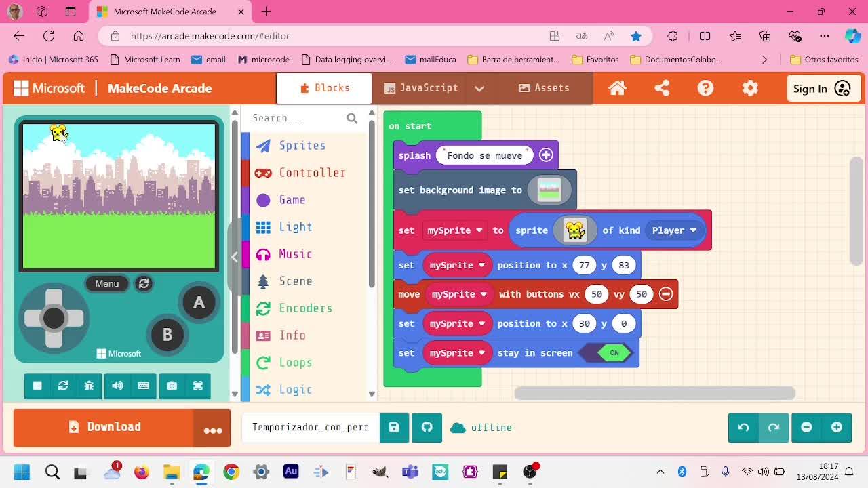Image resolution: width=868 pixels, height=488 pixels.
Task: Click the restart icon next to Menu
Action: click(144, 283)
